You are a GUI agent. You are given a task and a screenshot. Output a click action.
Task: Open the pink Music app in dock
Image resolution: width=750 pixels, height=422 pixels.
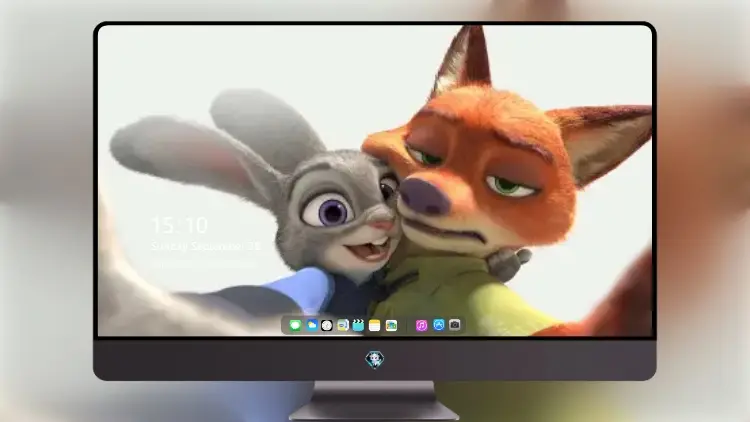pyautogui.click(x=421, y=325)
